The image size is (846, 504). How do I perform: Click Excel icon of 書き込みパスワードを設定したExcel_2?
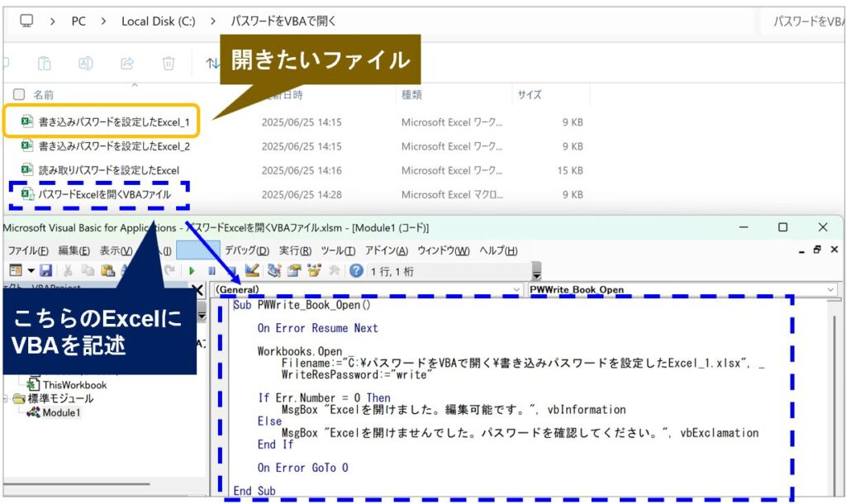click(27, 145)
